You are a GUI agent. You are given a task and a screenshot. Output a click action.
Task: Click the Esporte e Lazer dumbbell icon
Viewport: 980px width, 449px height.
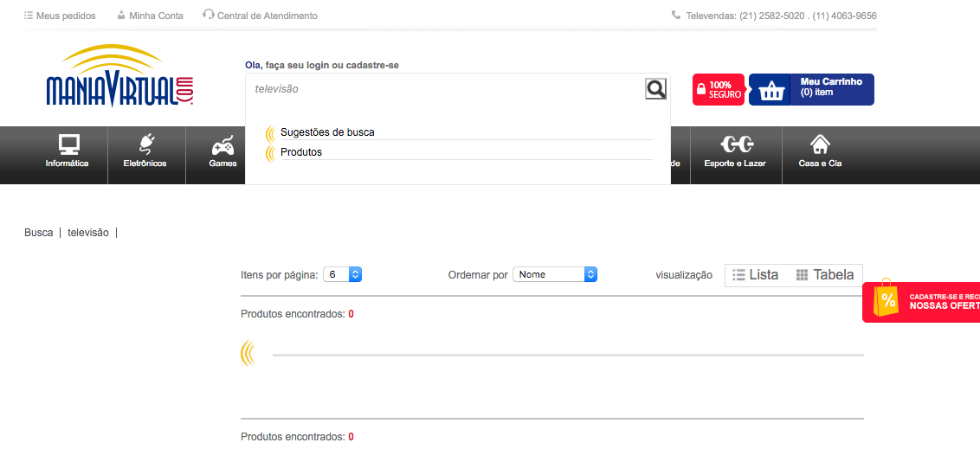tap(738, 144)
